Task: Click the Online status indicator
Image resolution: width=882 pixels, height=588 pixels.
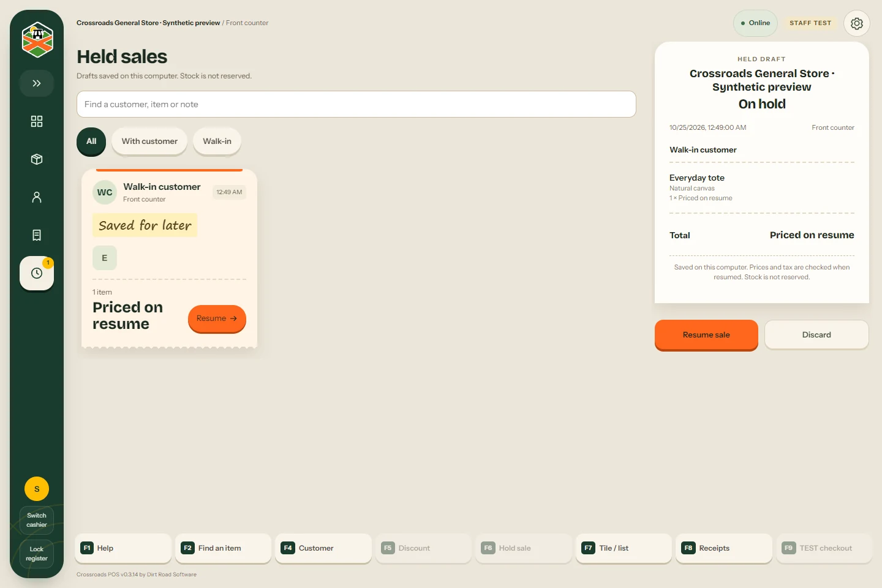Action: coord(755,23)
